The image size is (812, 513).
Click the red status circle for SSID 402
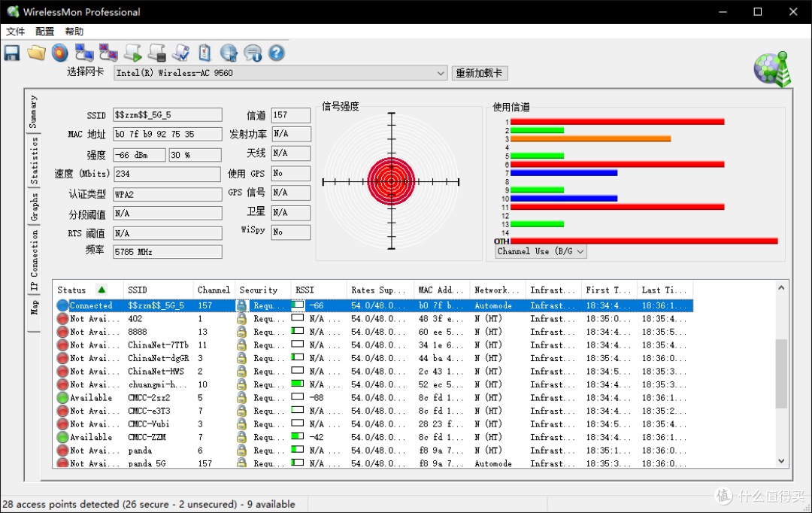click(62, 319)
